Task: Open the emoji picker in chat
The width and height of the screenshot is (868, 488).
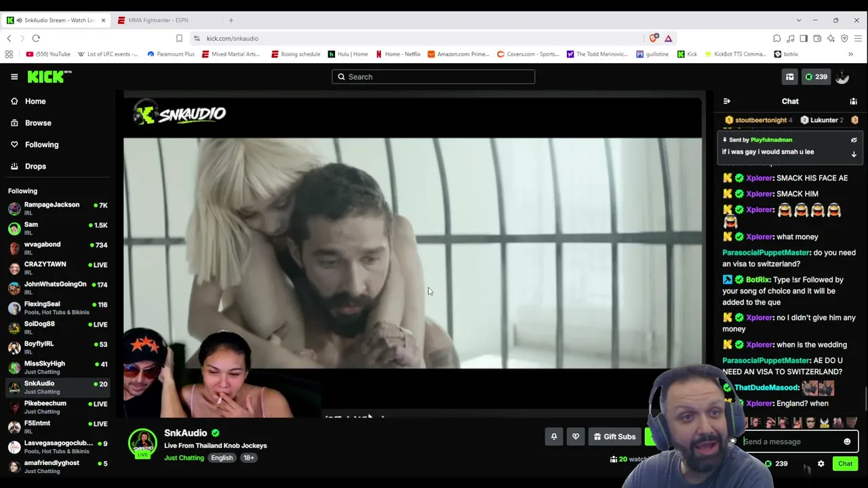Action: 847,442
